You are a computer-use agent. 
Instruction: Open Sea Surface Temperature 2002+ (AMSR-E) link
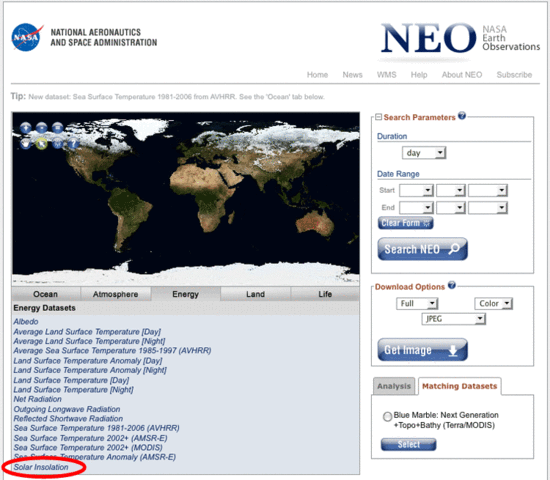click(90, 438)
